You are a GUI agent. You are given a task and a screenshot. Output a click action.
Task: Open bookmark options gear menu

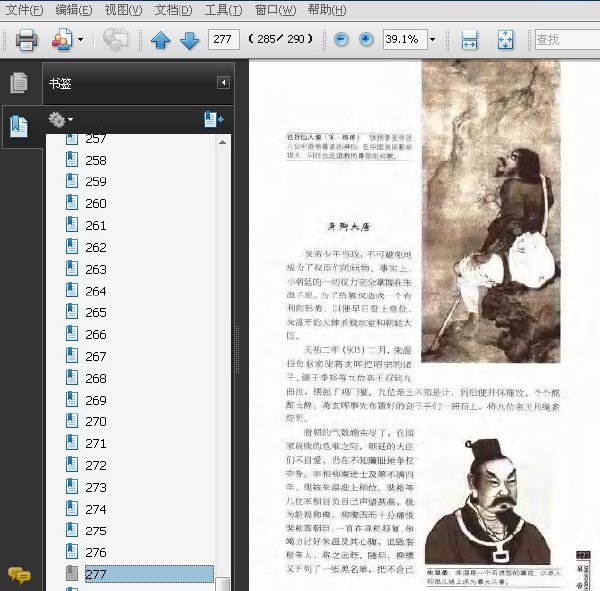pyautogui.click(x=60, y=119)
